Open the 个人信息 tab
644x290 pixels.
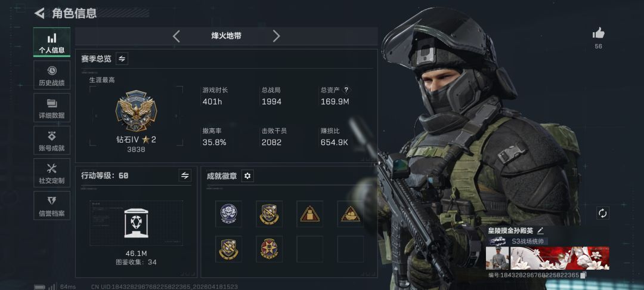52,42
